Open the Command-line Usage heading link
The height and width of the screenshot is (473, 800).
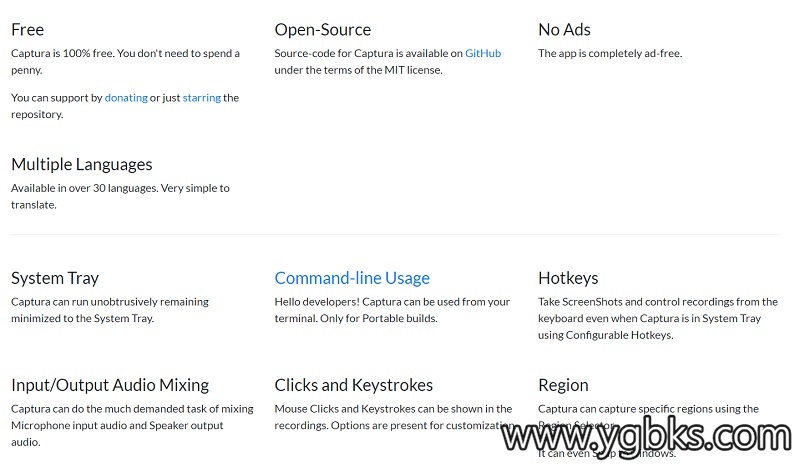click(352, 278)
